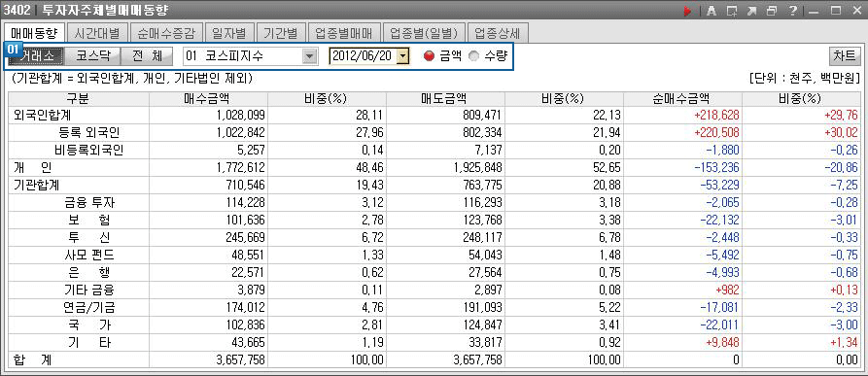Maximize the window with the square icon

click(x=836, y=11)
